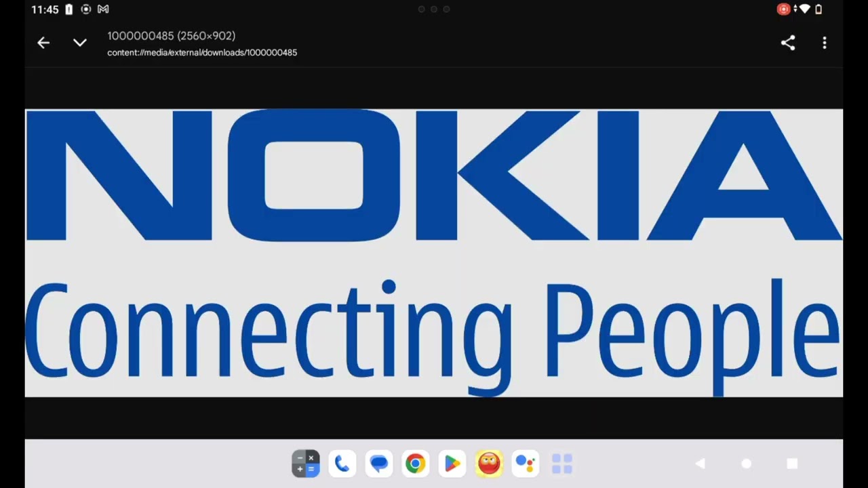Open the all apps grid icon

click(x=562, y=464)
